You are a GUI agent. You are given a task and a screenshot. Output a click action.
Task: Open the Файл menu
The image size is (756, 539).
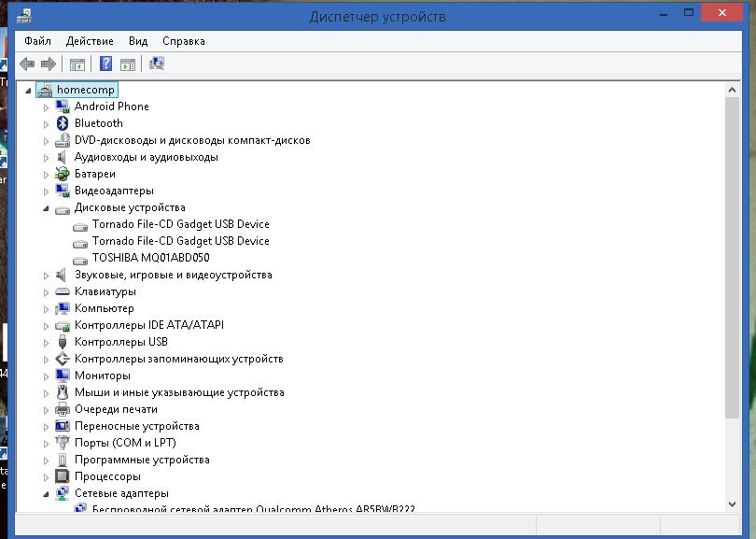tap(38, 41)
